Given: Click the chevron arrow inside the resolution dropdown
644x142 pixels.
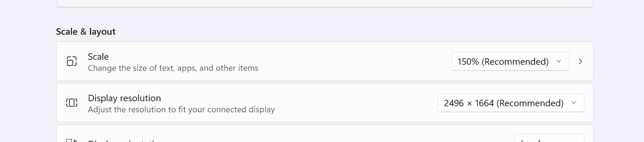Looking at the screenshot, I should [x=574, y=103].
